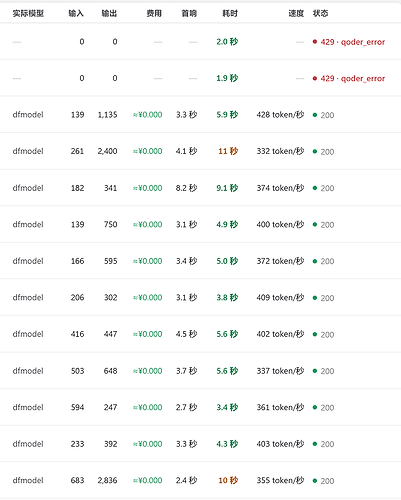Screen dimensions: 401x500
Task: Select the 428 token/秒 speed cell
Action: pyautogui.click(x=280, y=115)
